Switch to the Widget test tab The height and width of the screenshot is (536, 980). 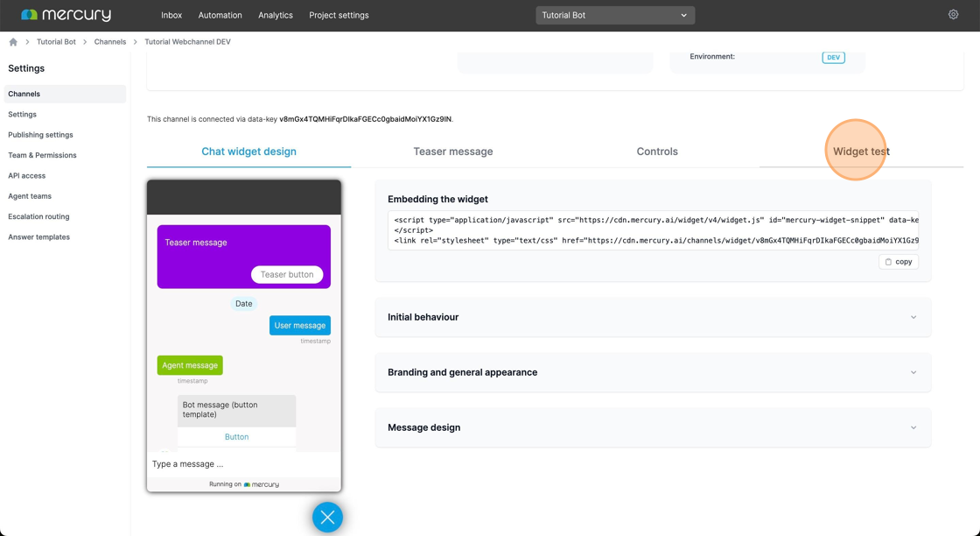(x=861, y=152)
